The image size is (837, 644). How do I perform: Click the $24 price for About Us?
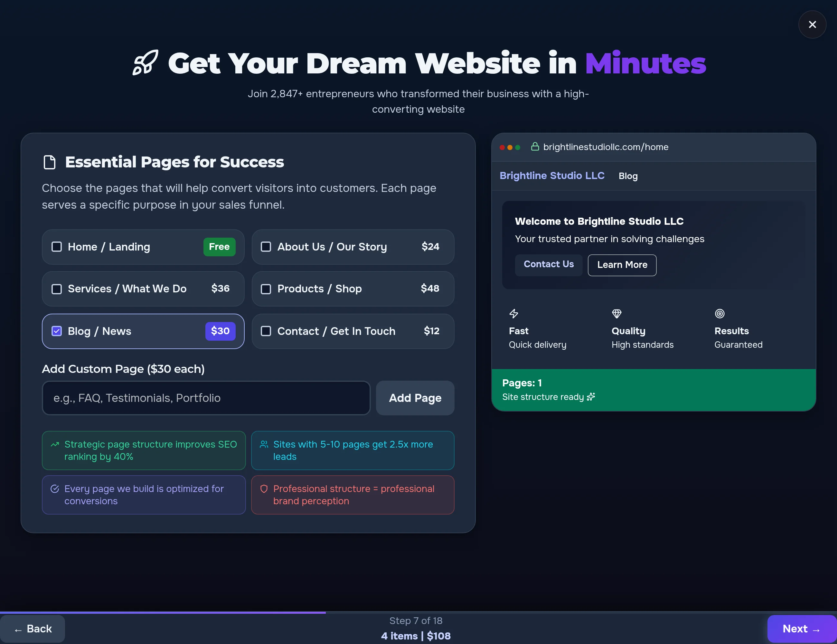coord(430,246)
